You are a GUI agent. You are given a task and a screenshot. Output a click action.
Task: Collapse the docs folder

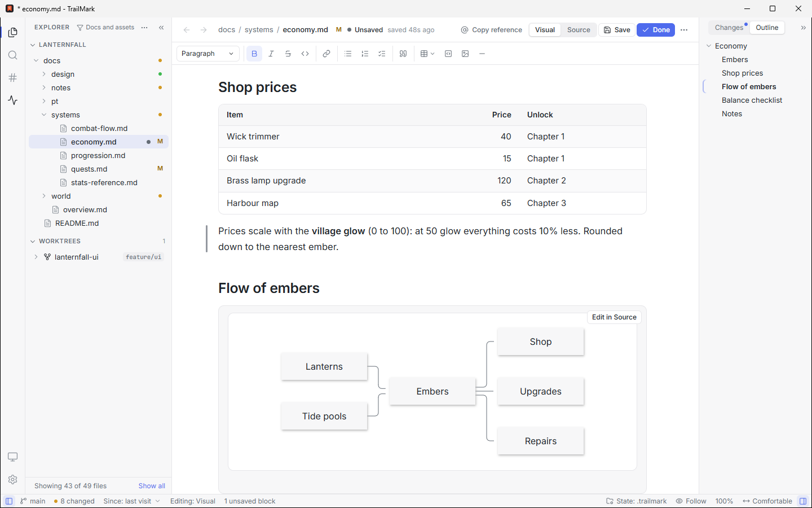[x=36, y=60]
